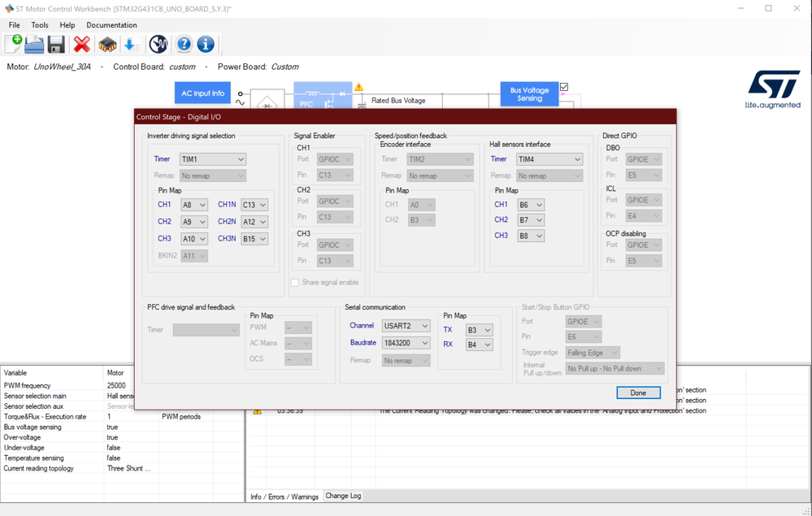Viewport: 812px width, 516px height.
Task: Open CH1N pin C13 dropdown
Action: point(254,205)
